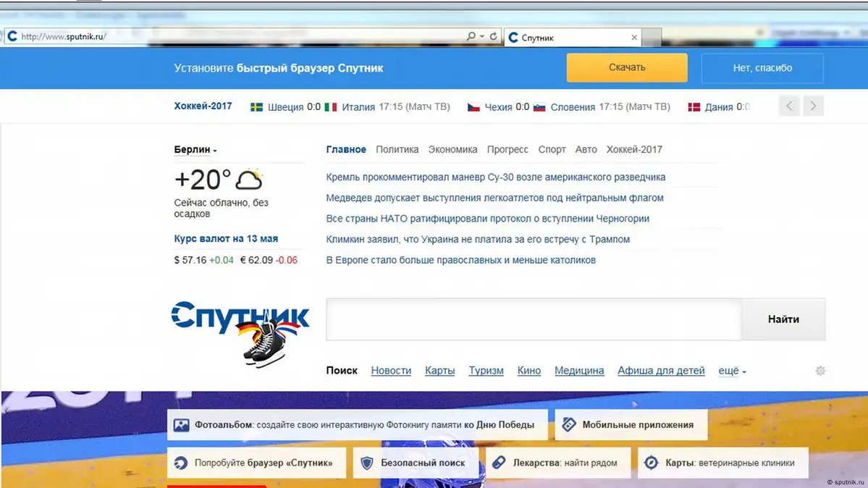868x488 pixels.
Task: Open the address bar search dropdown arrow
Action: pos(481,36)
